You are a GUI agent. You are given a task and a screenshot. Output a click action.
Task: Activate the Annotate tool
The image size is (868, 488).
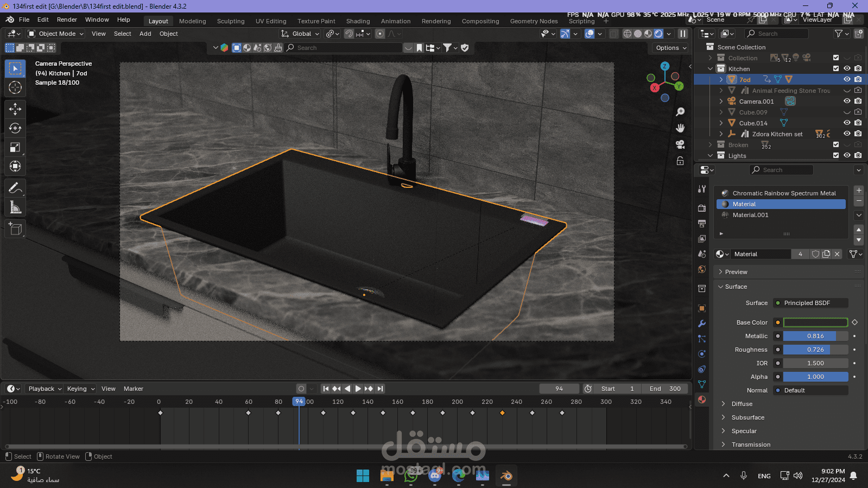(x=15, y=188)
